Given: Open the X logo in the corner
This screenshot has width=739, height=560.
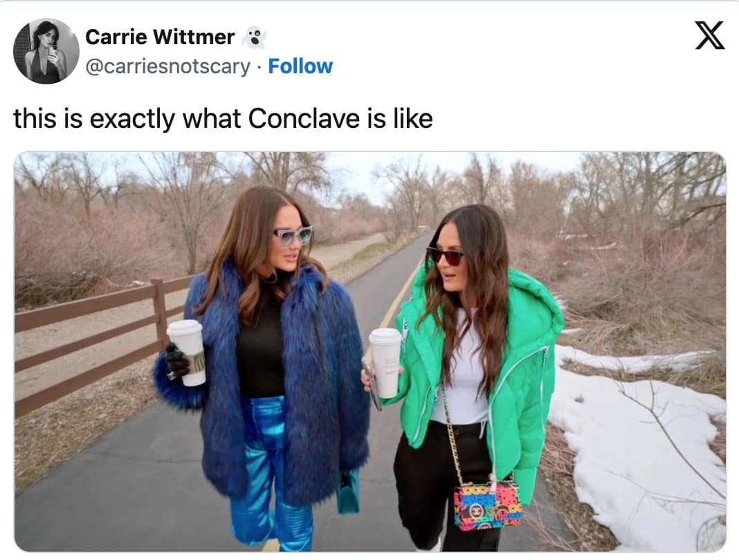Looking at the screenshot, I should (710, 36).
